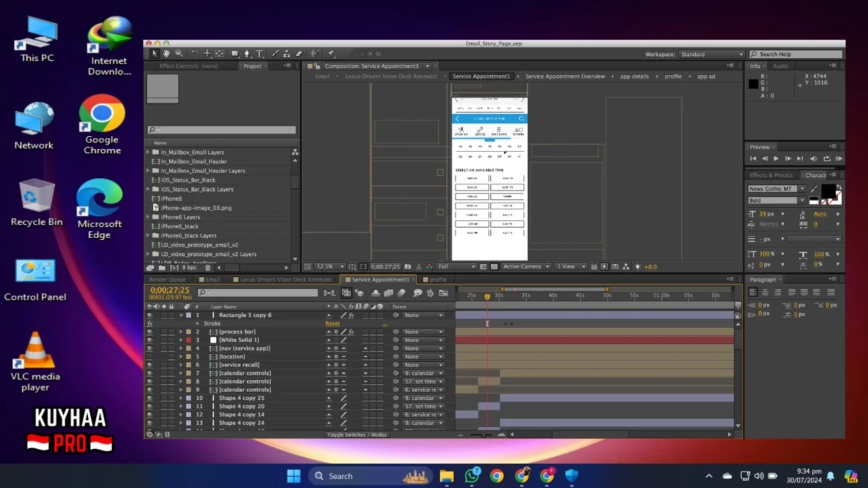Image resolution: width=868 pixels, height=488 pixels.
Task: Select the Roto Brush tool
Action: pos(315,54)
